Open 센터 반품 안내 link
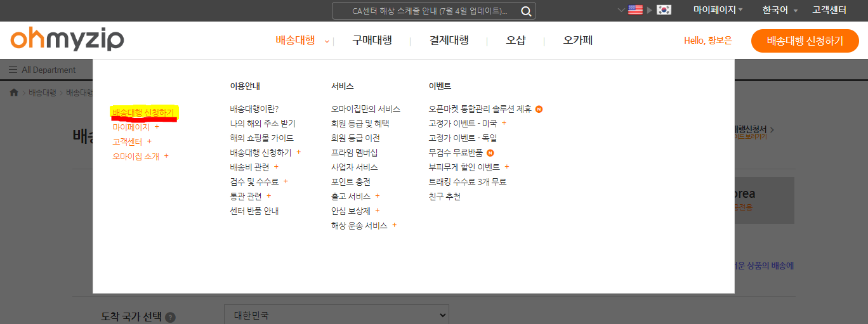Image resolution: width=868 pixels, height=324 pixels. pyautogui.click(x=254, y=211)
